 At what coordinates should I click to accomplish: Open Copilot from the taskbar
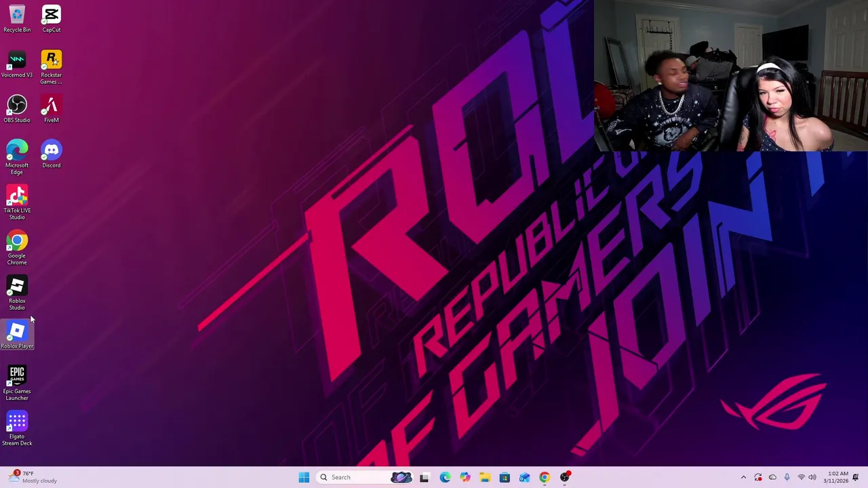pyautogui.click(x=465, y=477)
